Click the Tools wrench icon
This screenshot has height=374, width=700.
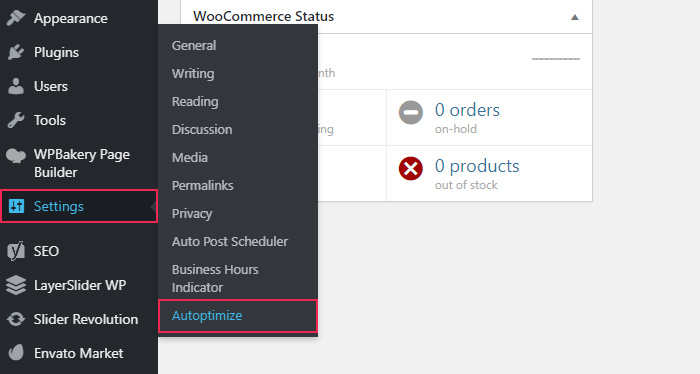point(16,120)
